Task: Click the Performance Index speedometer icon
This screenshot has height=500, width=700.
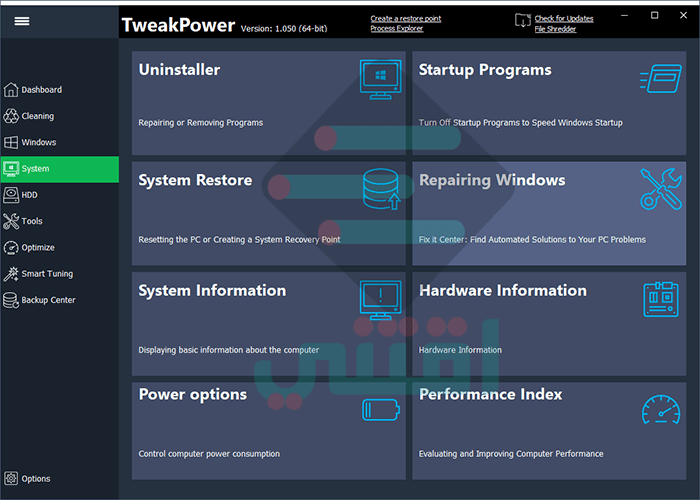Action: pyautogui.click(x=661, y=409)
